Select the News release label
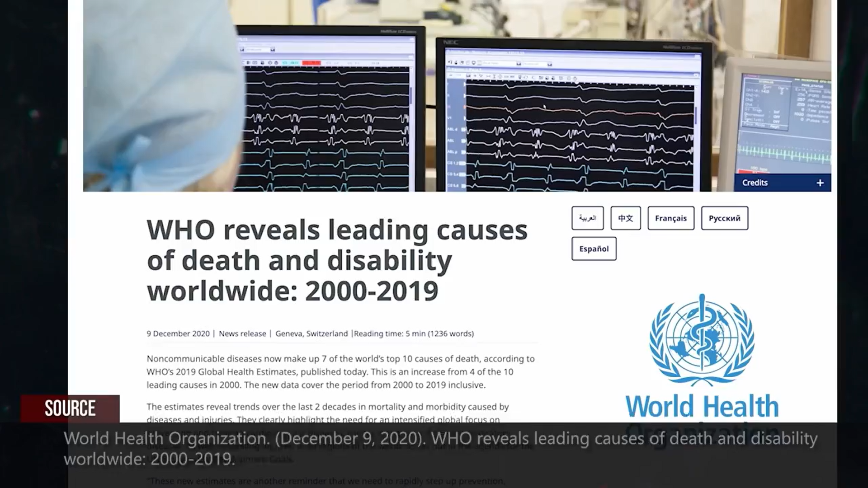 point(242,334)
